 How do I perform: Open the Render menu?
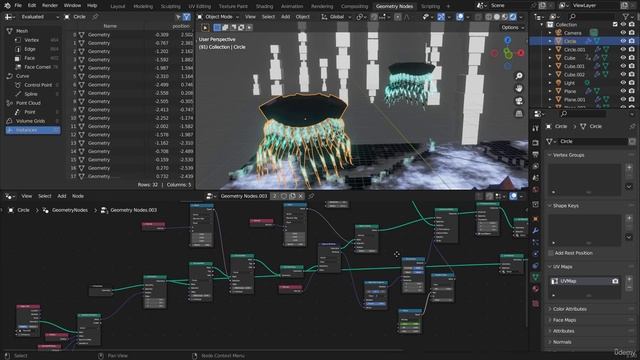pyautogui.click(x=50, y=6)
